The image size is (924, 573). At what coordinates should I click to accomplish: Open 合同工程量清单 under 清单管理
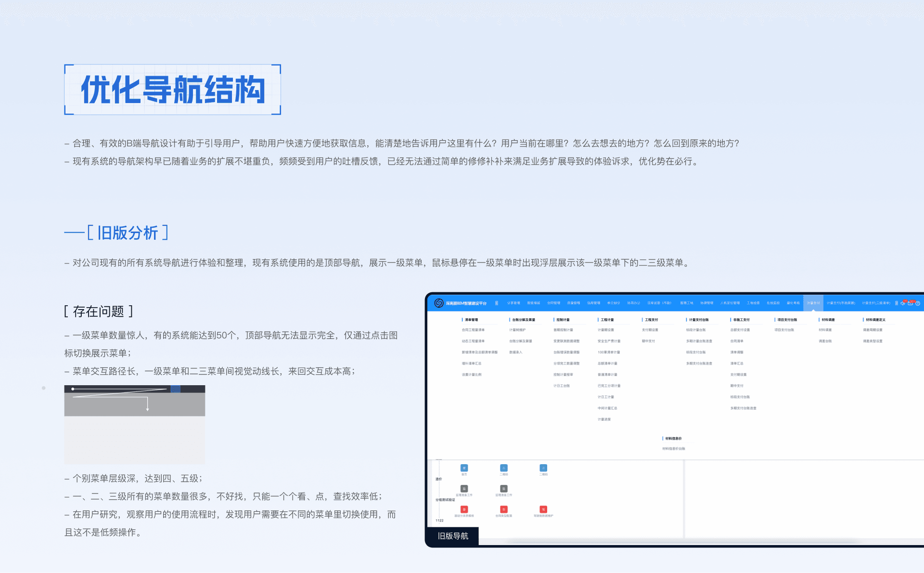pyautogui.click(x=473, y=330)
